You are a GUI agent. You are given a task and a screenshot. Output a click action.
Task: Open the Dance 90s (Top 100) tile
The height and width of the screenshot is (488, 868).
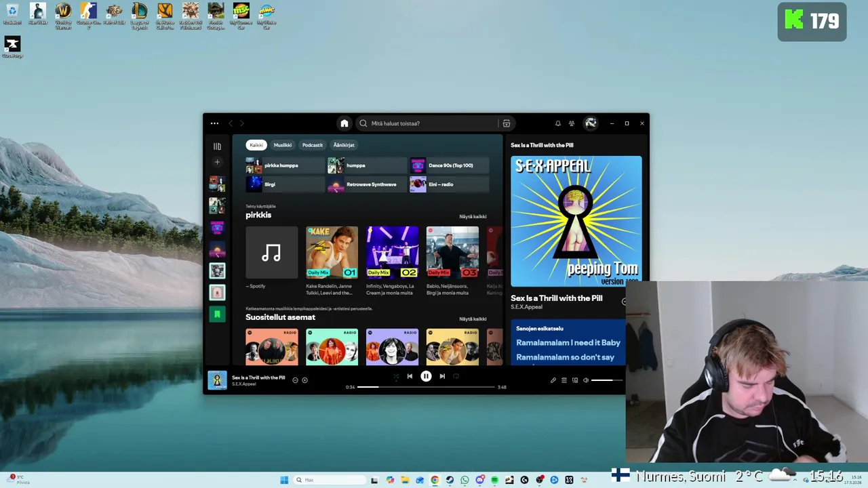(x=449, y=165)
